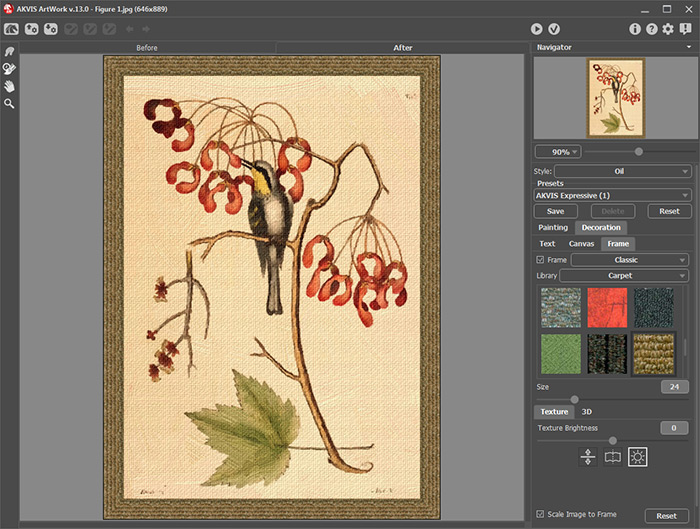
Task: Select the Hand tool in left toolbar
Action: coord(9,86)
